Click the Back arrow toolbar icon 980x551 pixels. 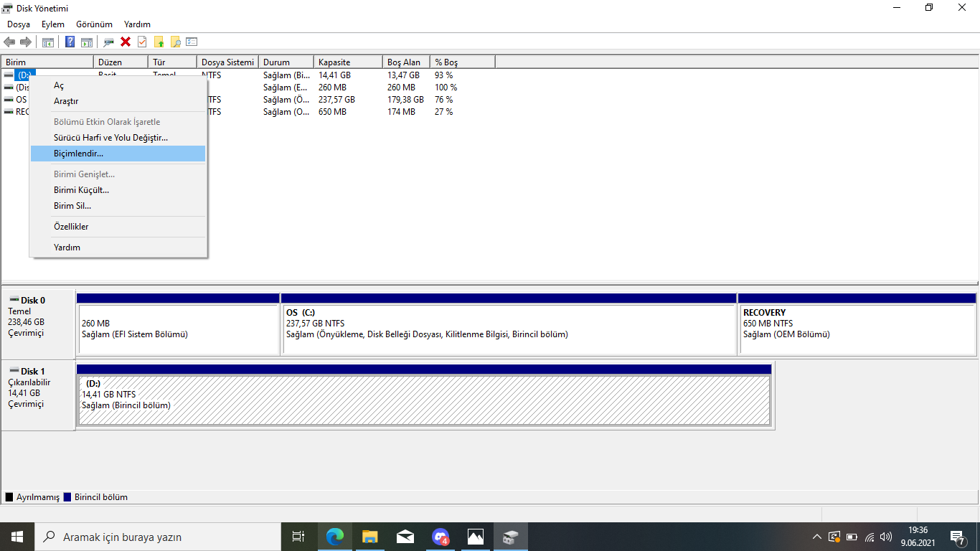click(x=9, y=42)
